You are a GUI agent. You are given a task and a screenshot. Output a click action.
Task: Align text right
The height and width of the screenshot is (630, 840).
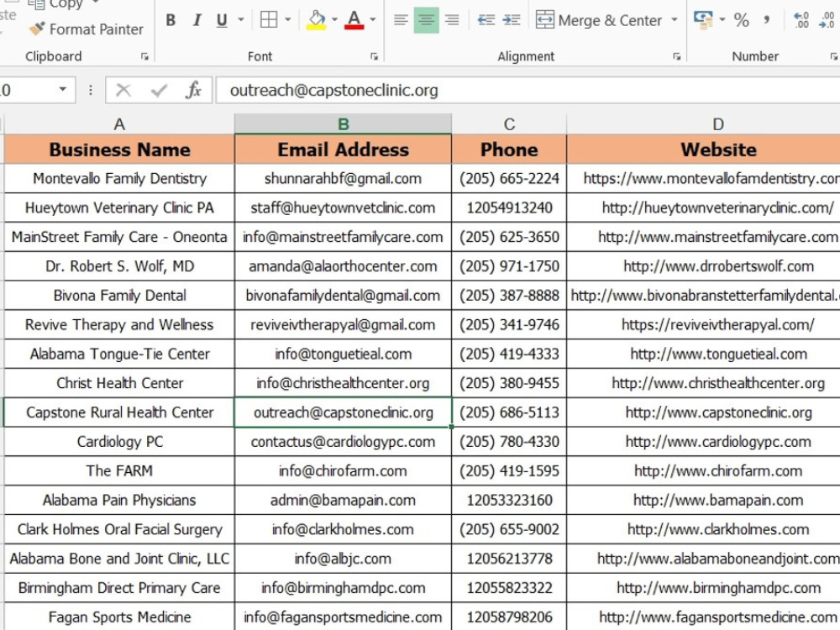tap(452, 20)
